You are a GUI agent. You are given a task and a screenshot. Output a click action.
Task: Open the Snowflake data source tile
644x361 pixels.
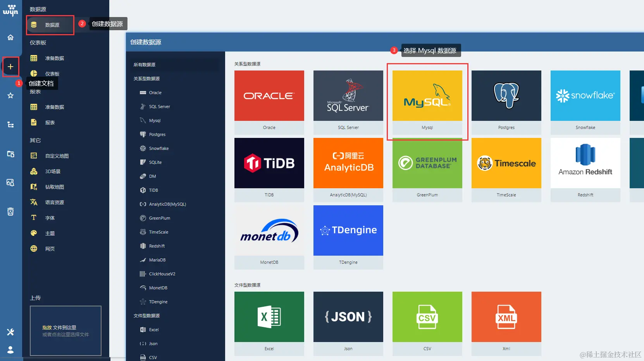click(585, 102)
